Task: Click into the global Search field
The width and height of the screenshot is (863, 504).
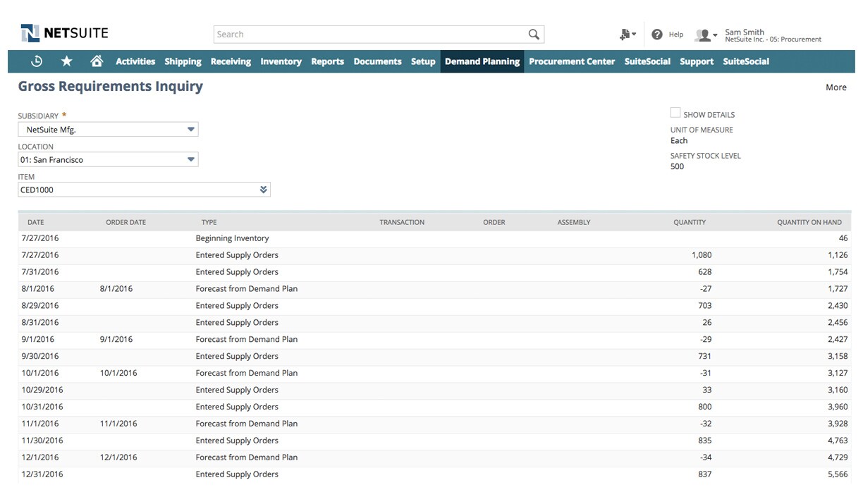Action: click(379, 34)
